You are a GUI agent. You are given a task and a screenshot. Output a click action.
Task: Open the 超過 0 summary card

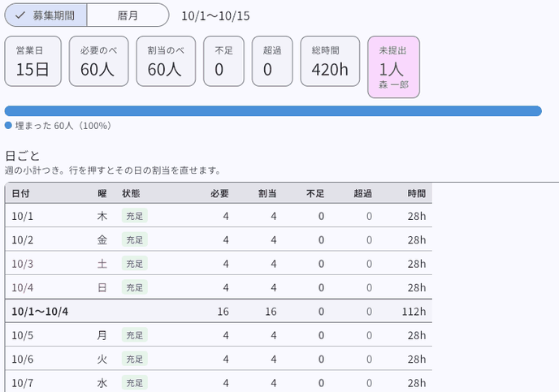point(272,61)
